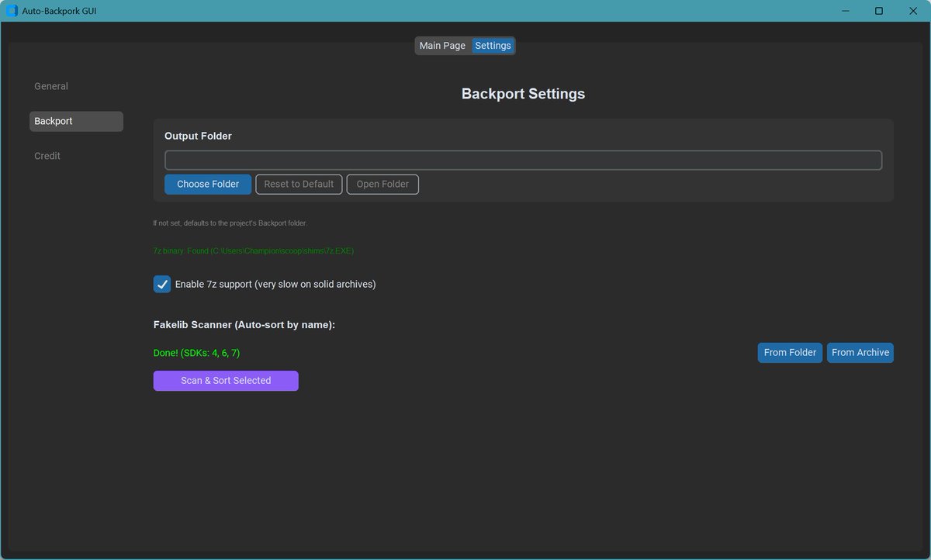Select the Backport sidebar item
The width and height of the screenshot is (931, 560).
coord(76,121)
